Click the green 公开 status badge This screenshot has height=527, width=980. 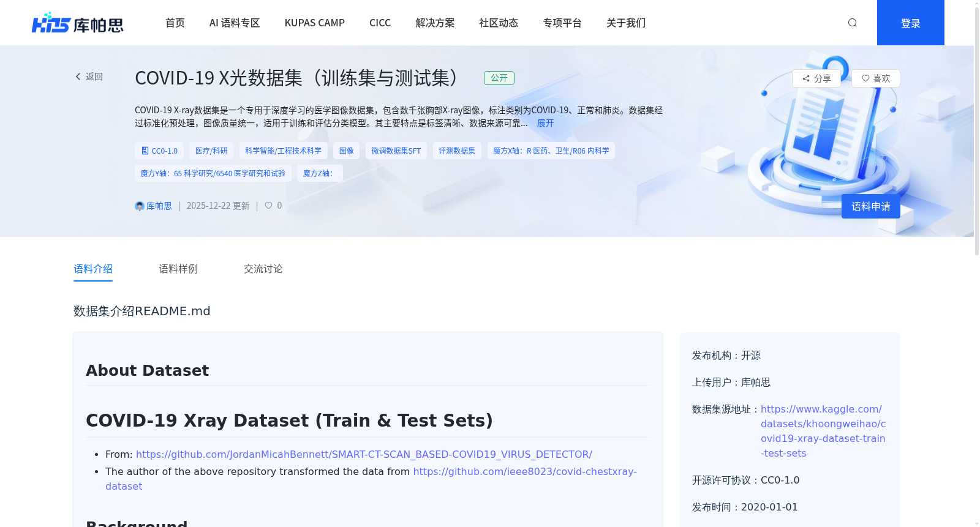(499, 78)
